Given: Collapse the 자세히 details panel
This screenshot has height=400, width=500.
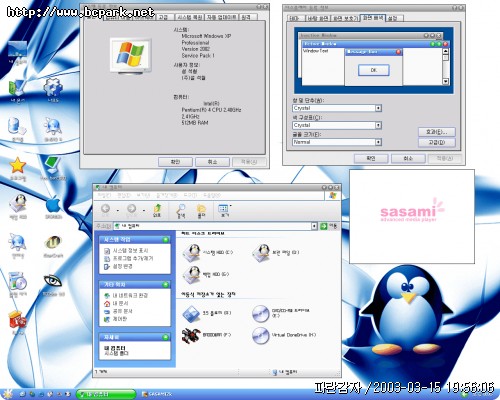Looking at the screenshot, I should tap(165, 337).
